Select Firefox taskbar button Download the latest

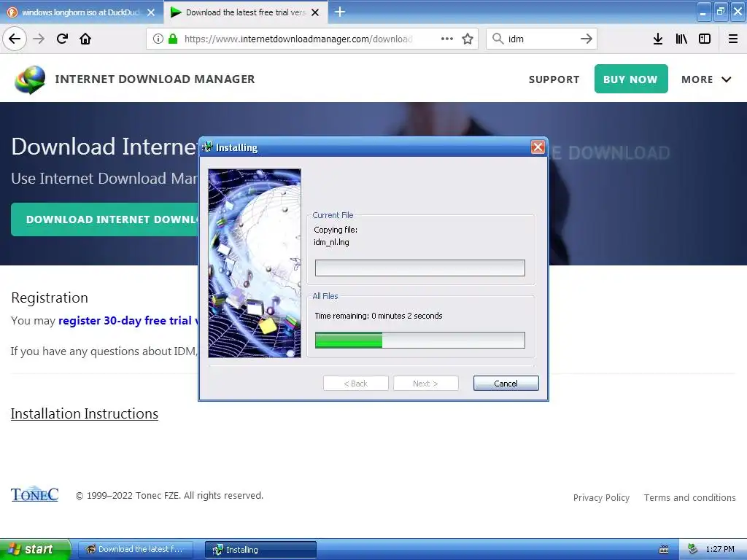click(x=135, y=549)
